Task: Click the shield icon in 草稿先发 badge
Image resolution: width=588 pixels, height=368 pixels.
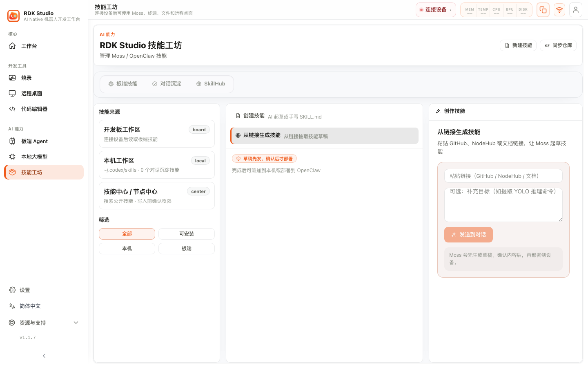Action: [x=238, y=159]
